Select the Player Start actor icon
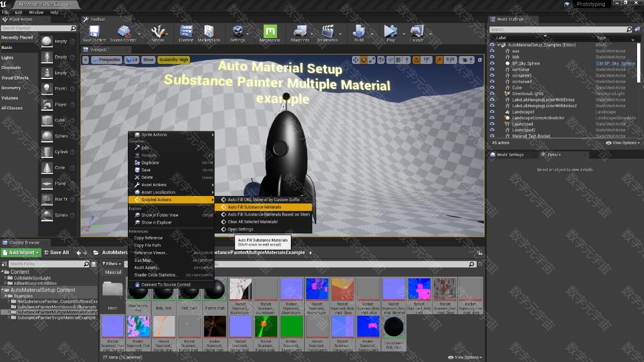Screen dimensions: 644x362 click(x=47, y=104)
